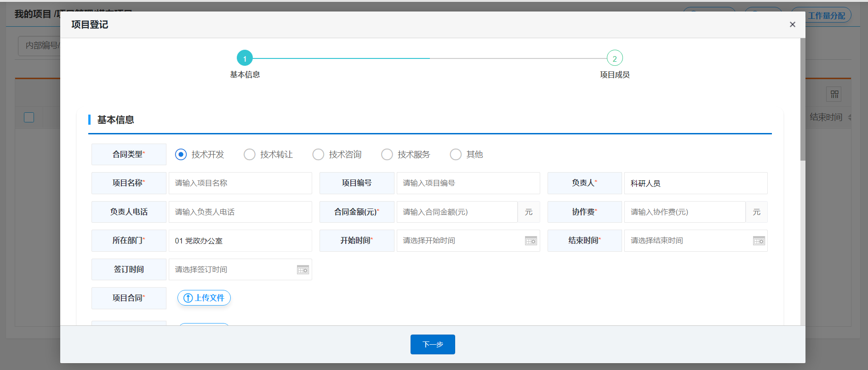
Task: Choose 技术咨询 contract type
Action: click(318, 155)
